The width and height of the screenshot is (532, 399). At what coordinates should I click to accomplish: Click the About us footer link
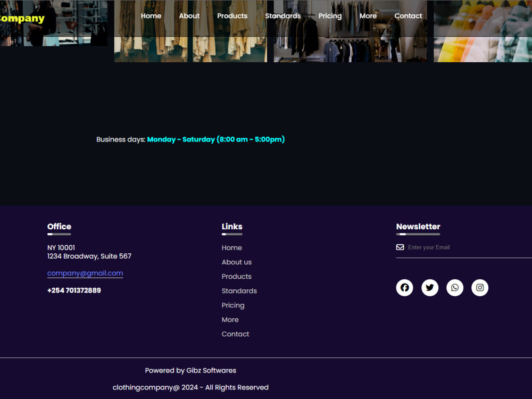coord(237,262)
